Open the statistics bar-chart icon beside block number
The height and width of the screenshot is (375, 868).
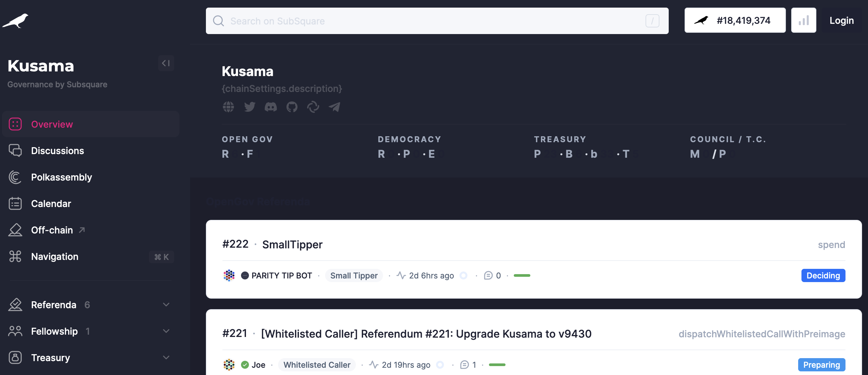click(x=804, y=20)
